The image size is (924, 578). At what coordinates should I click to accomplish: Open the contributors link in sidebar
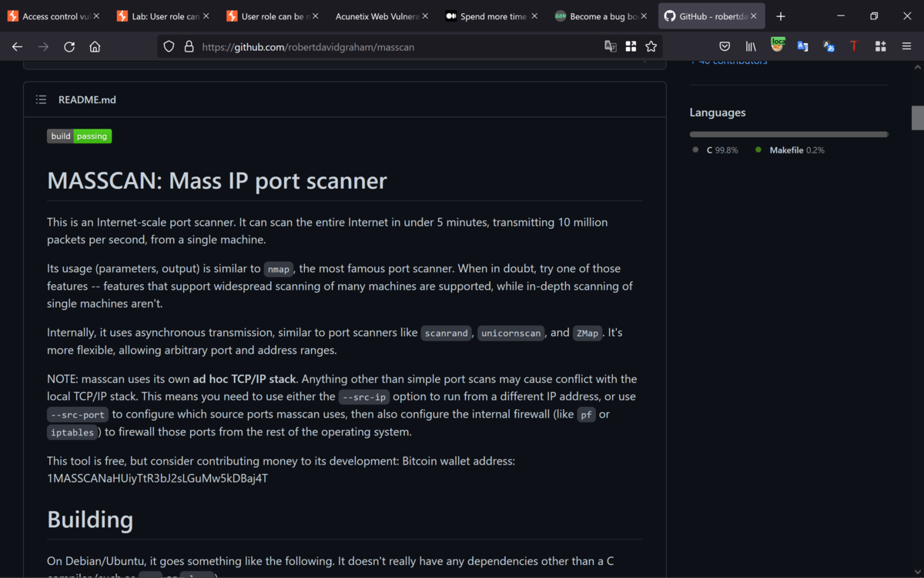point(728,62)
